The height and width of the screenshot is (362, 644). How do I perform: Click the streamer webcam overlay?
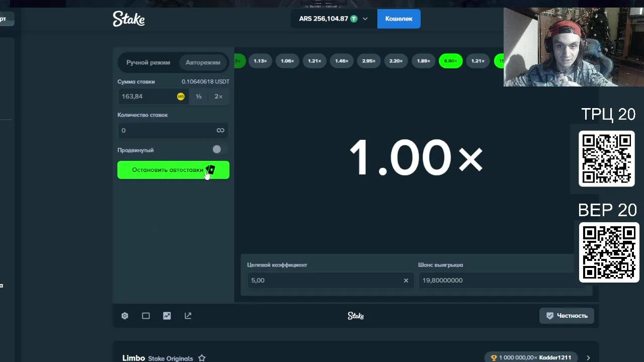pos(574,47)
